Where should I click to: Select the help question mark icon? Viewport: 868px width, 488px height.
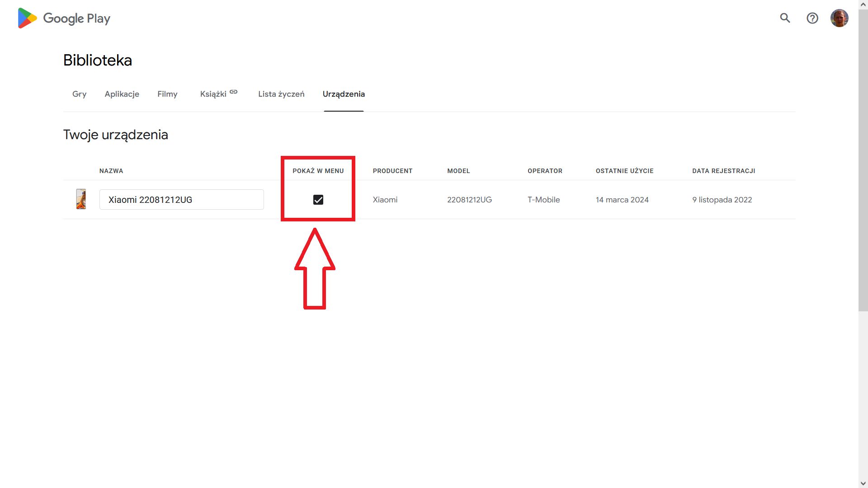pyautogui.click(x=812, y=18)
